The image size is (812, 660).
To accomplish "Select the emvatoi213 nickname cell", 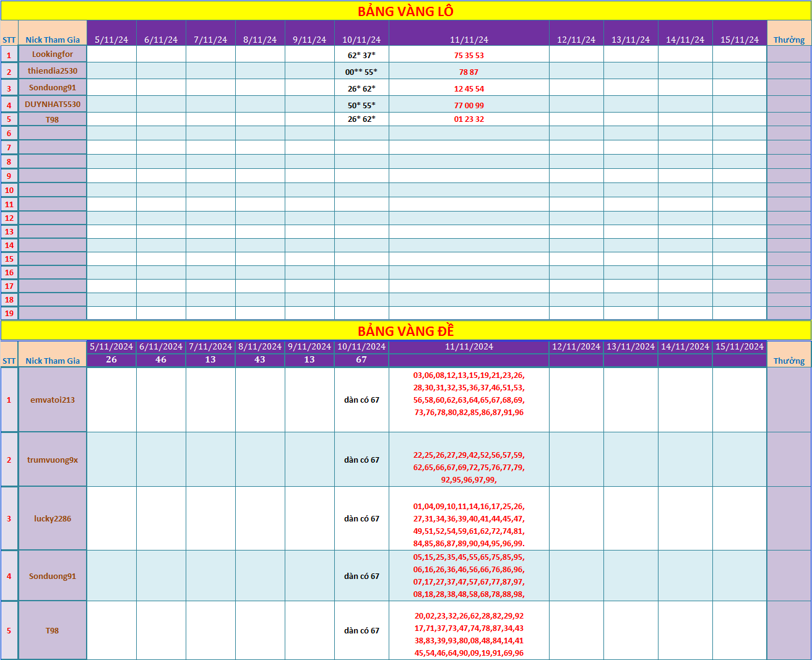I will point(53,400).
